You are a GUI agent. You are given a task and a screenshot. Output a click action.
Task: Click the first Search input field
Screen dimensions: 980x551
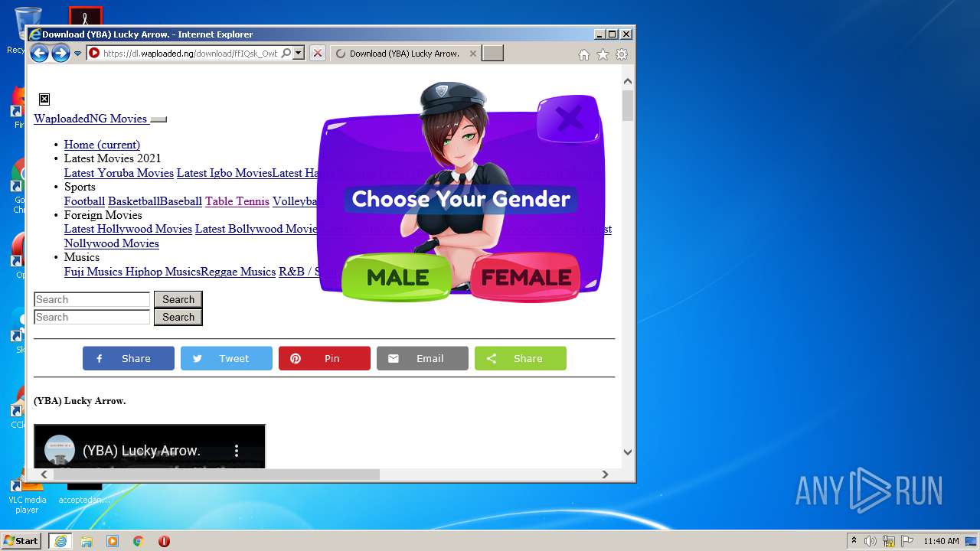92,299
